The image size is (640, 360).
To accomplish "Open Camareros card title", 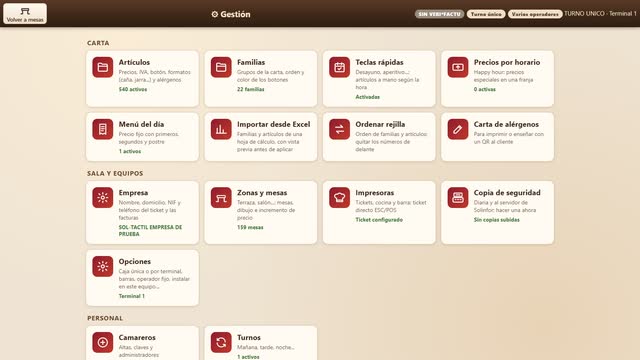I will [137, 338].
